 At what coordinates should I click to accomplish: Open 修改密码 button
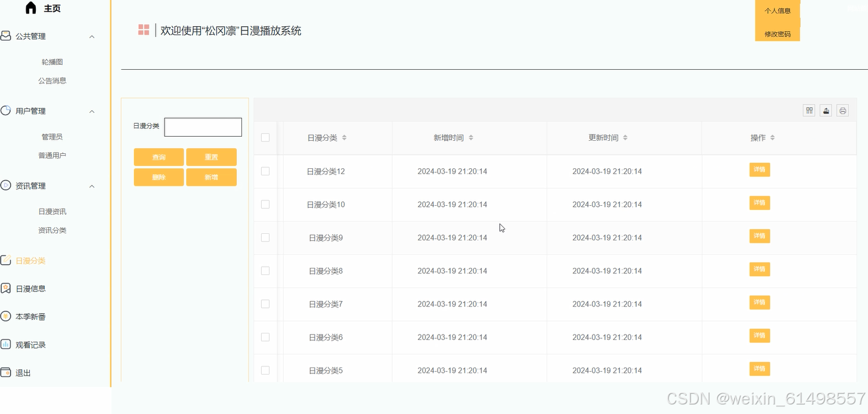pyautogui.click(x=777, y=34)
